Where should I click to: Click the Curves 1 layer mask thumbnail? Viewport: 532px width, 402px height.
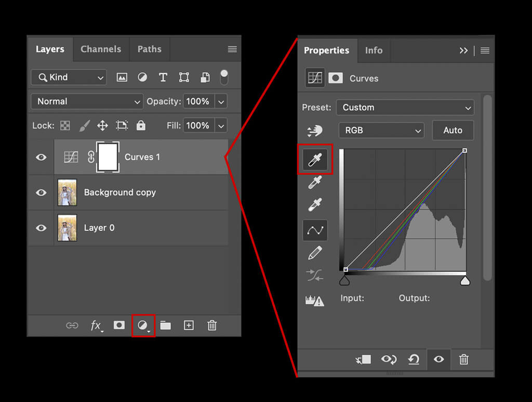(107, 157)
